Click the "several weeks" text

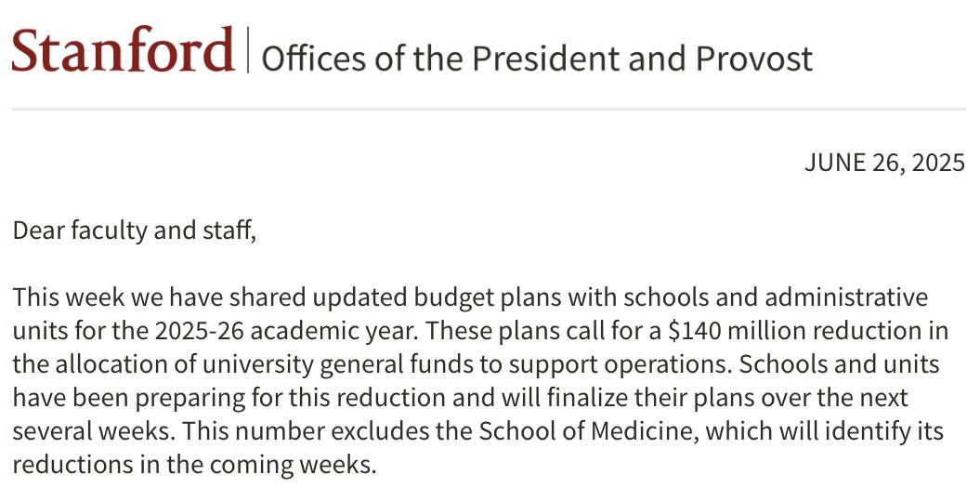pos(77,431)
